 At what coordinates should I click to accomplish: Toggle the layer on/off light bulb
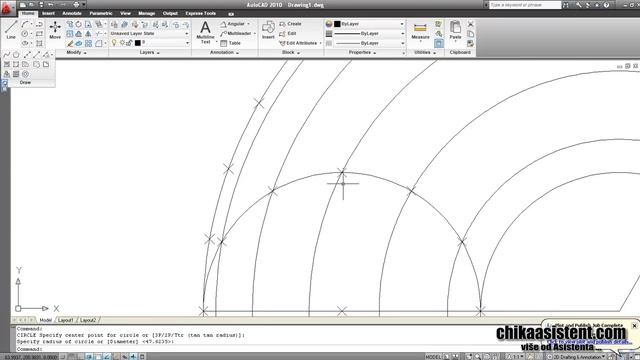(114, 43)
